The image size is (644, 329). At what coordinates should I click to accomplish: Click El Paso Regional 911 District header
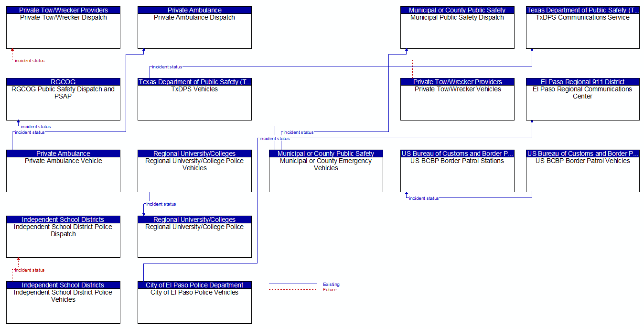tap(583, 82)
